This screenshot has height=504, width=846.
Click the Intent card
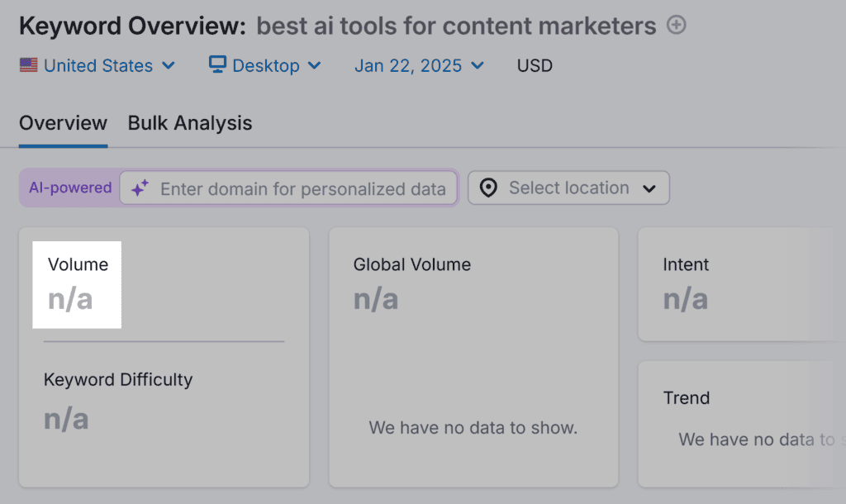point(742,284)
